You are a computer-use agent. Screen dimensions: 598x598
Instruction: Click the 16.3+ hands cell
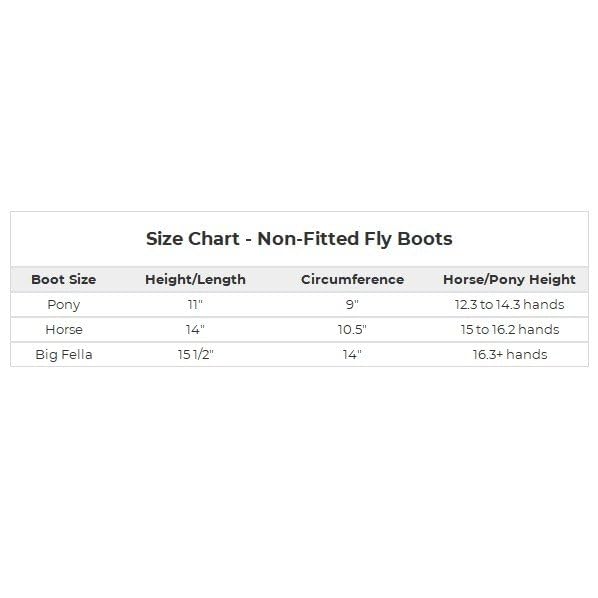pos(510,355)
